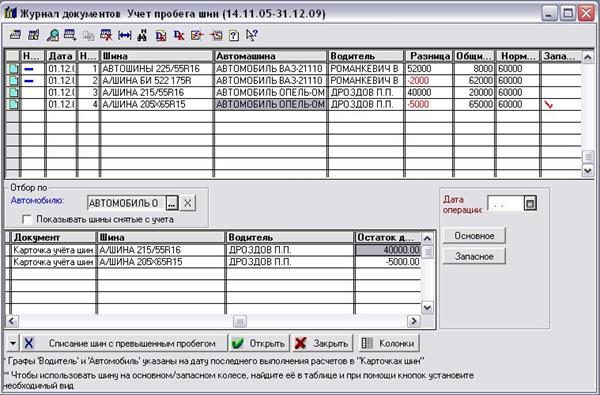Click the Dk icon with document background
The width and height of the screenshot is (600, 395).
[161, 36]
